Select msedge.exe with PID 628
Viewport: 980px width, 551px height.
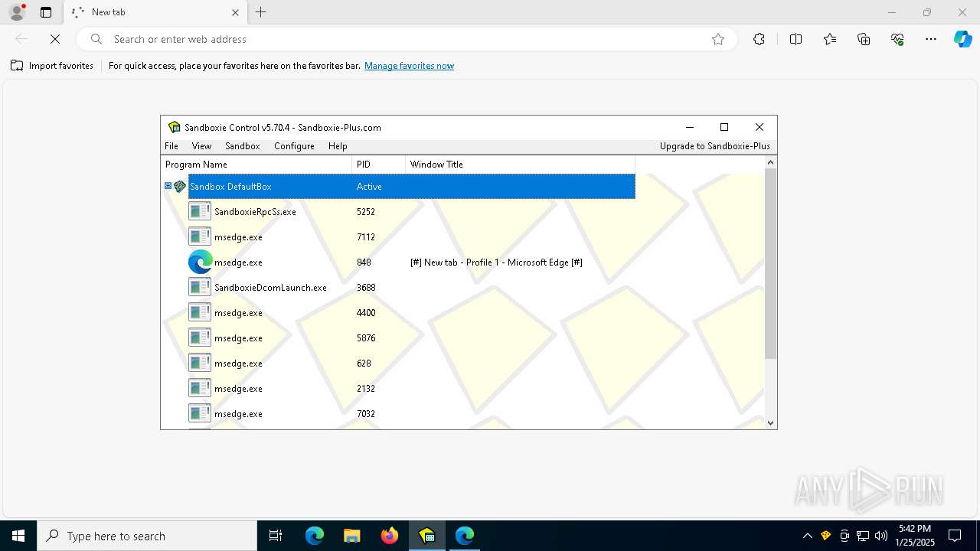(412, 363)
